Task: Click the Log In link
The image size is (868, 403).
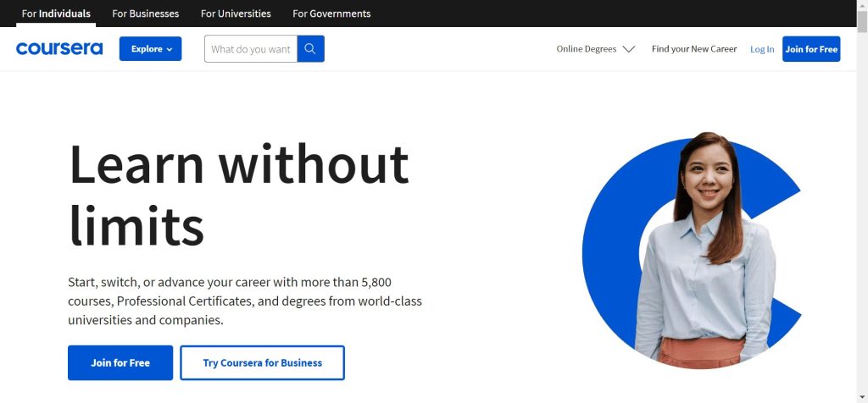Action: [x=762, y=49]
